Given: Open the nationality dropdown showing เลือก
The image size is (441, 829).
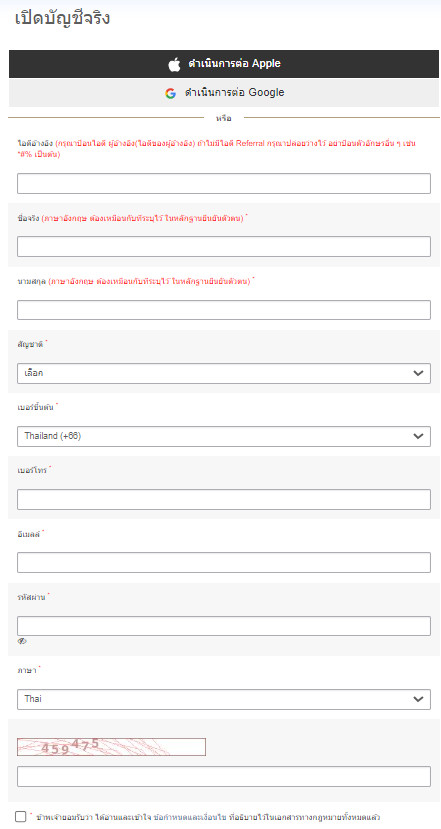Looking at the screenshot, I should coord(224,373).
